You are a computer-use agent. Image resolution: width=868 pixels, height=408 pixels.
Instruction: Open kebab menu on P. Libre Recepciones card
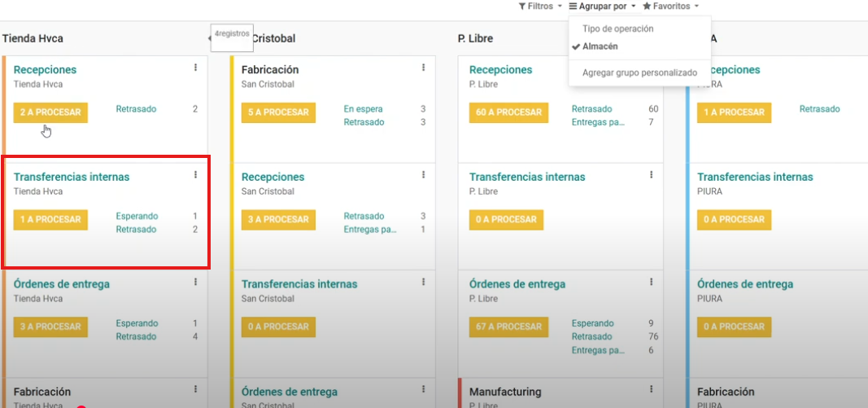click(x=652, y=68)
